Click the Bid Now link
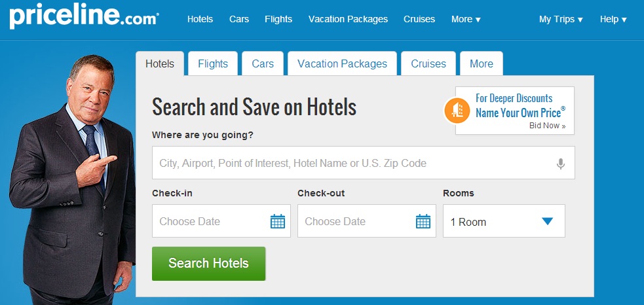This screenshot has height=305, width=644. pyautogui.click(x=547, y=126)
